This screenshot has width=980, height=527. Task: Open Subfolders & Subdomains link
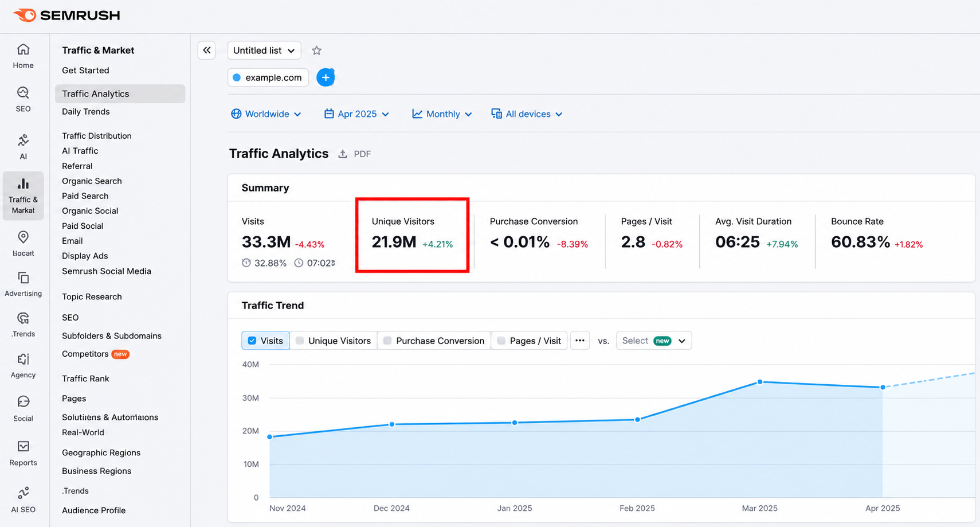click(112, 335)
